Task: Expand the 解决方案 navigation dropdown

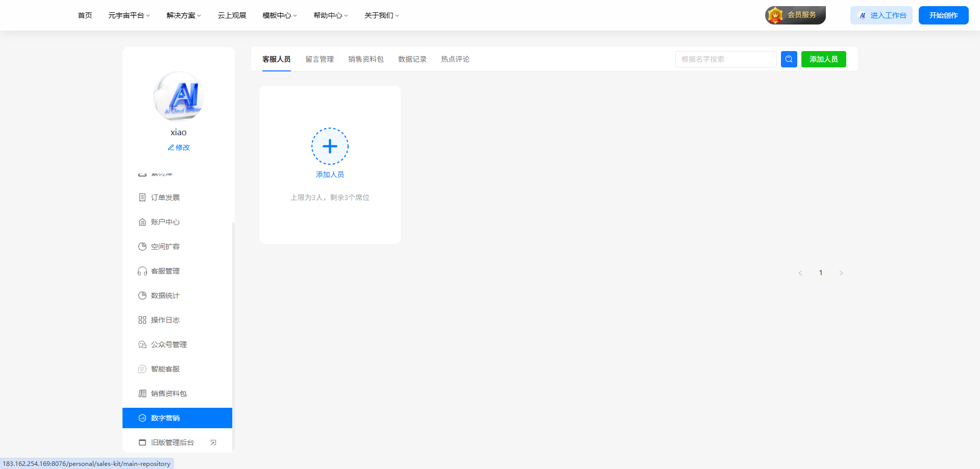Action: click(x=184, y=15)
